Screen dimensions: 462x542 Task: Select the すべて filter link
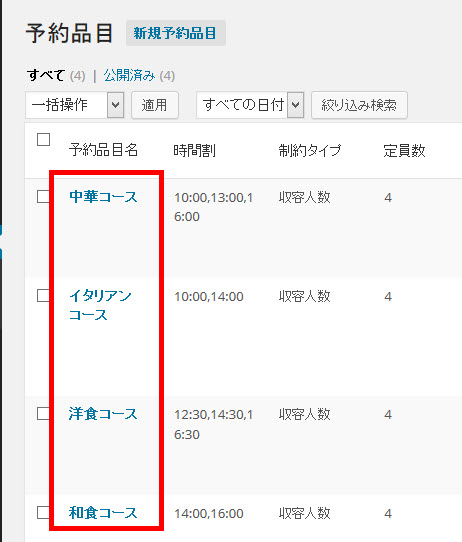[46, 75]
